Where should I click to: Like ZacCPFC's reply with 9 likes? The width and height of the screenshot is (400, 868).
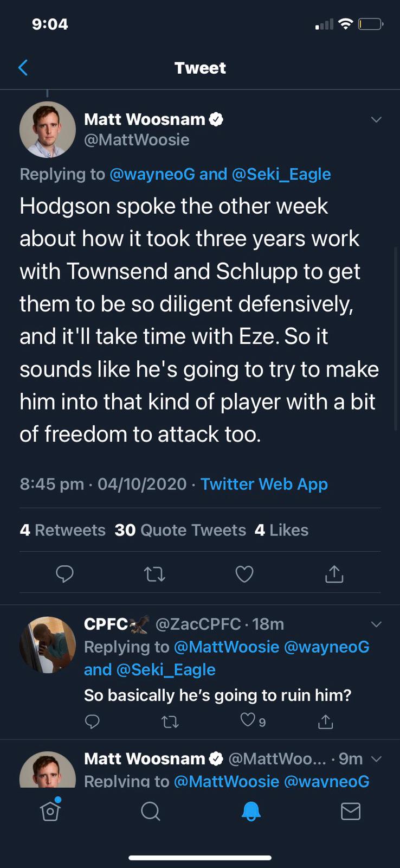pos(248,720)
